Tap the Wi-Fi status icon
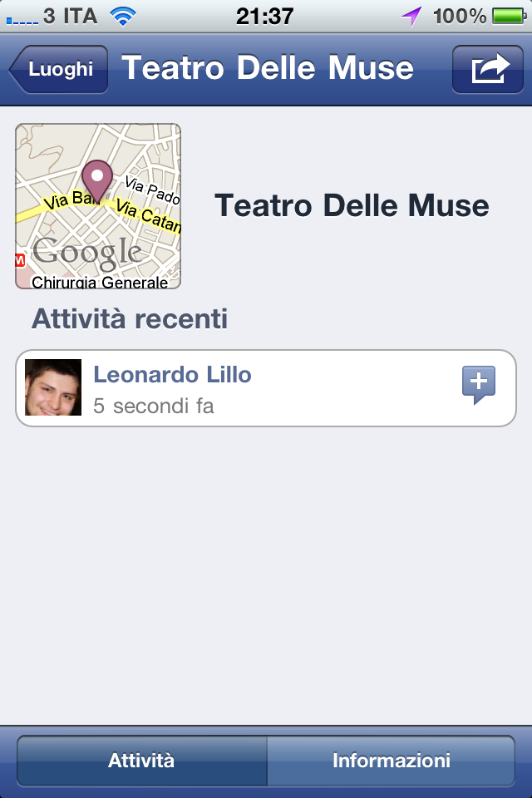This screenshot has width=532, height=798. [123, 17]
